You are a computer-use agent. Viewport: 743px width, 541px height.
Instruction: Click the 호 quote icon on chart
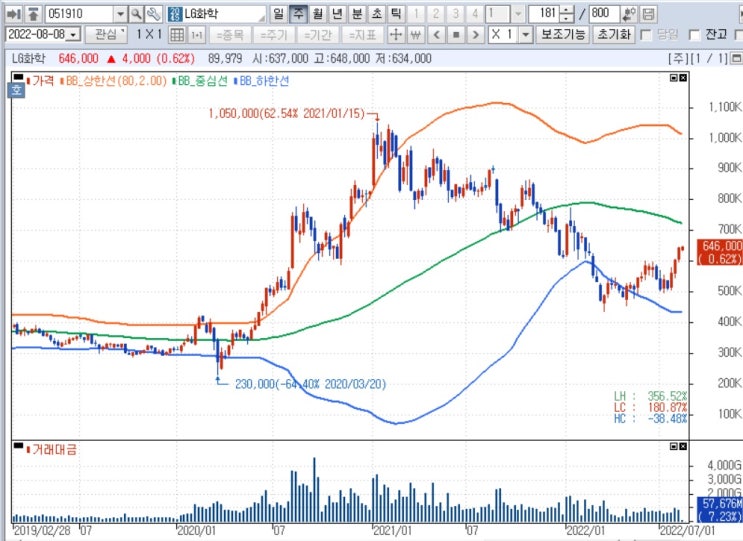tap(17, 90)
